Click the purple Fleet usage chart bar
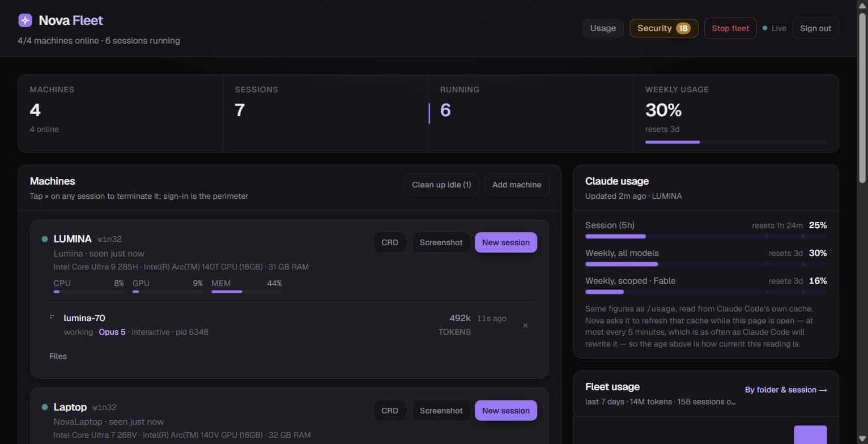This screenshot has height=444, width=868. [810, 435]
